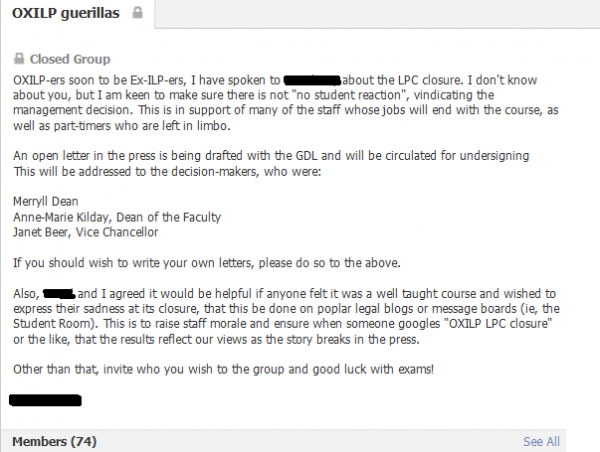Click the empty tab bar right of title
600x452 pixels.
[377, 14]
